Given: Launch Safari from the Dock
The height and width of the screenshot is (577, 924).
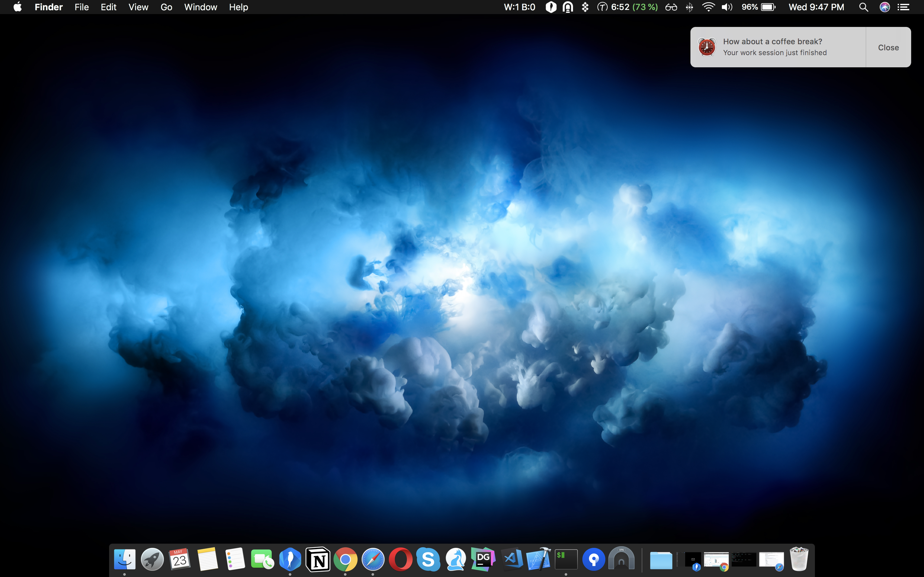Looking at the screenshot, I should pos(373,560).
